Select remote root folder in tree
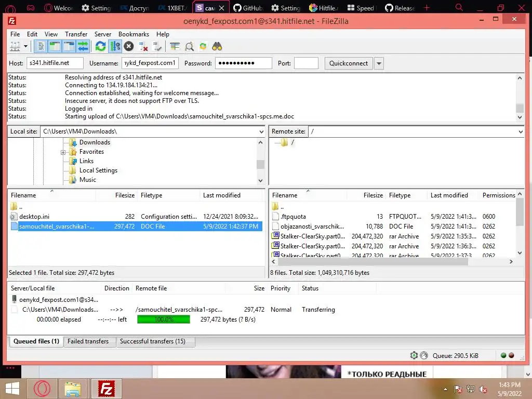 292,142
